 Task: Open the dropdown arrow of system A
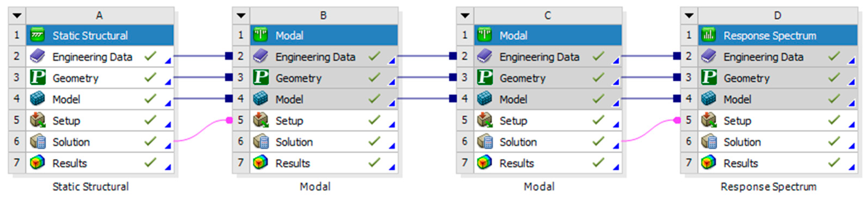pyautogui.click(x=17, y=15)
